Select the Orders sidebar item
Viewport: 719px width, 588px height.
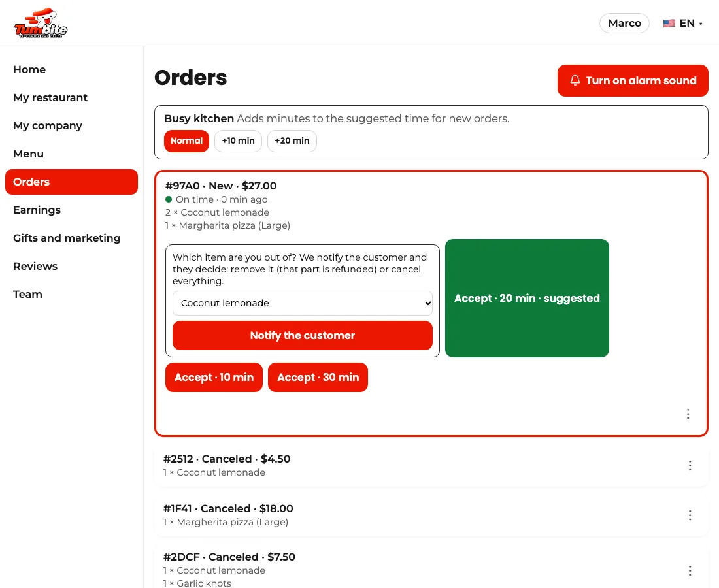pos(71,182)
